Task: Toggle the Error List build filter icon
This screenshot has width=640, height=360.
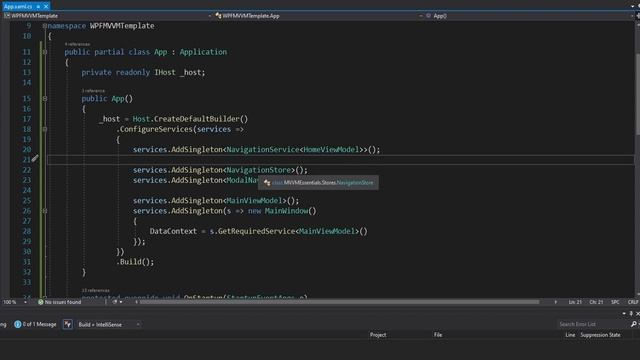Action: point(67,324)
